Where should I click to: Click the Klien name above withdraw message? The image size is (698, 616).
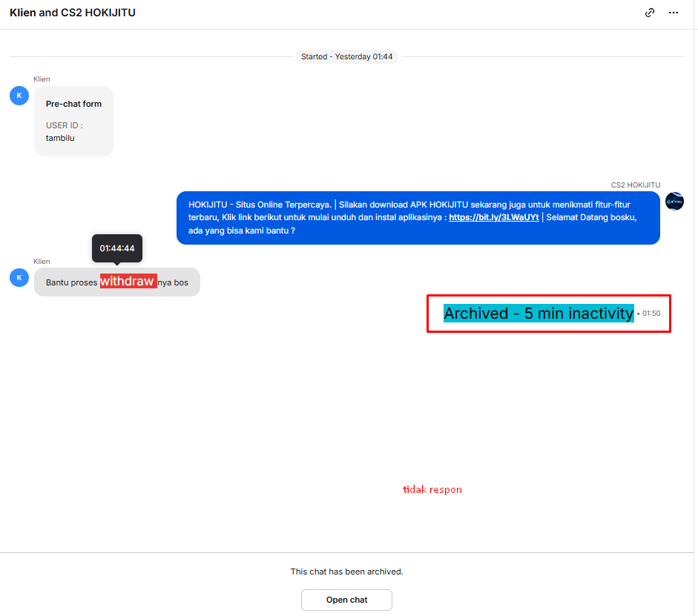pos(42,262)
